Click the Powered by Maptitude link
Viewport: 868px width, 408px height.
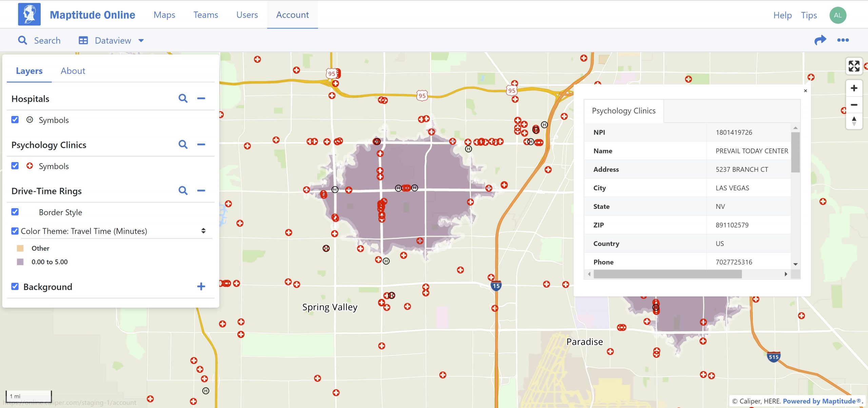(822, 401)
